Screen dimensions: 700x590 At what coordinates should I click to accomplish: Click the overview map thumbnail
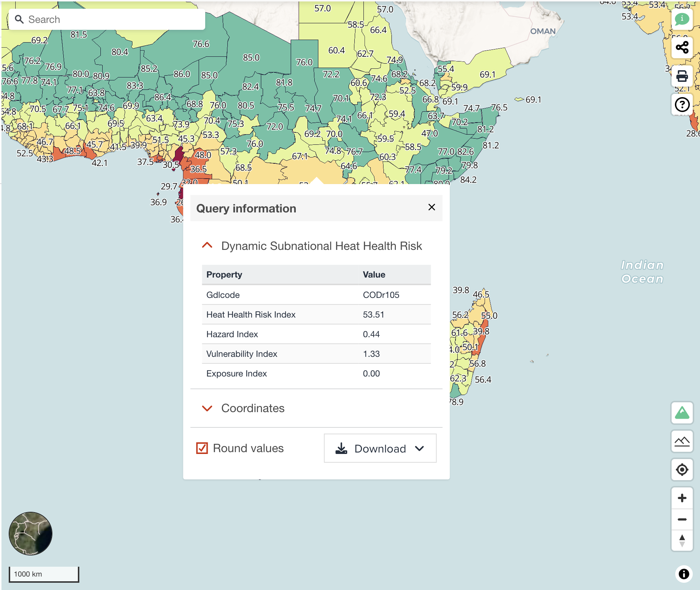[x=31, y=533]
